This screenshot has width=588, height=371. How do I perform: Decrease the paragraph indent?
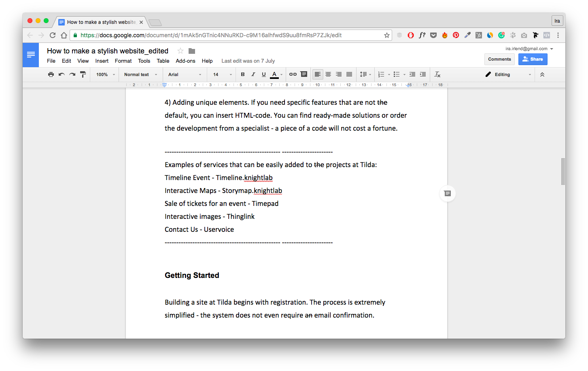(412, 74)
